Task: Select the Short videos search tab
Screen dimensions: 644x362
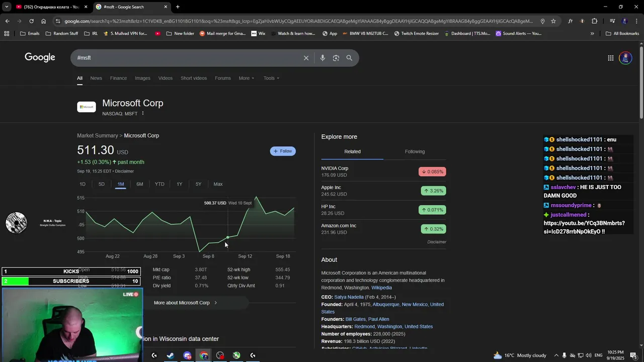Action: coord(194,78)
